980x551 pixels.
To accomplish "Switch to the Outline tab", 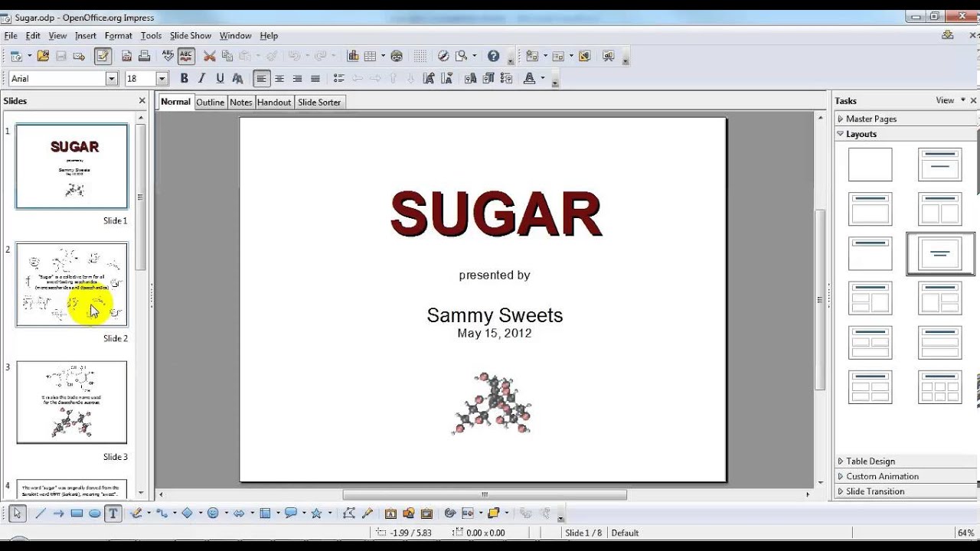I will tap(210, 102).
